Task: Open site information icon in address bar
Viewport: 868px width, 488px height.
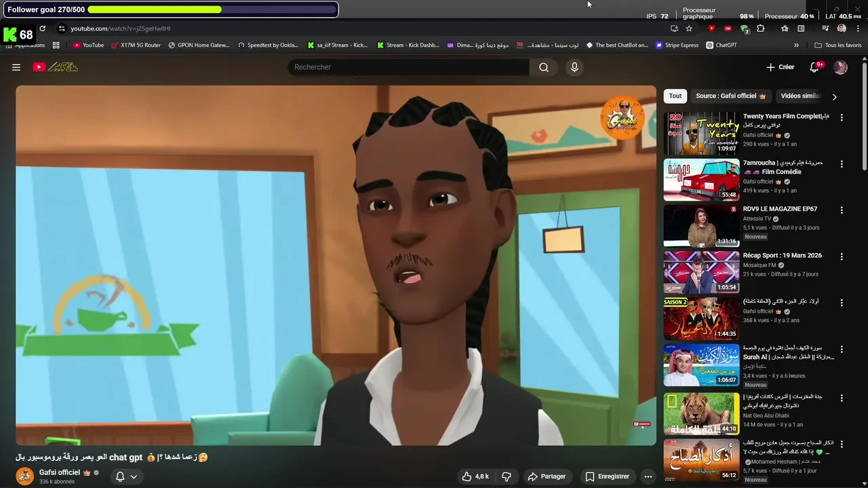Action: (x=62, y=28)
